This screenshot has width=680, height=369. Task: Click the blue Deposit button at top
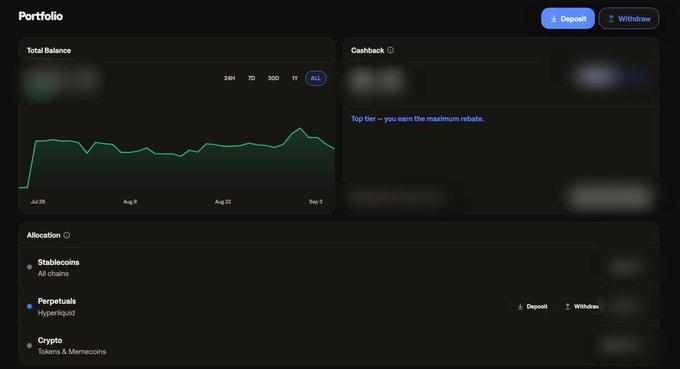(568, 19)
